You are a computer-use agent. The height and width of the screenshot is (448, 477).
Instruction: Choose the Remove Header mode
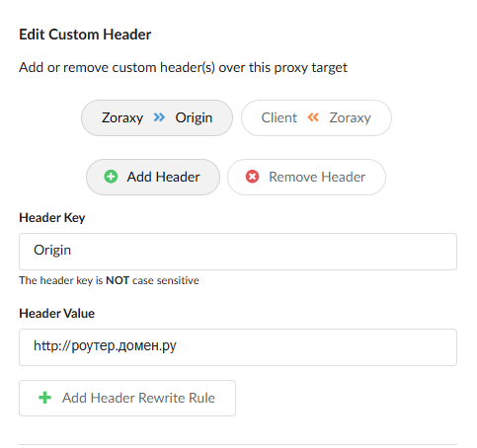click(306, 177)
